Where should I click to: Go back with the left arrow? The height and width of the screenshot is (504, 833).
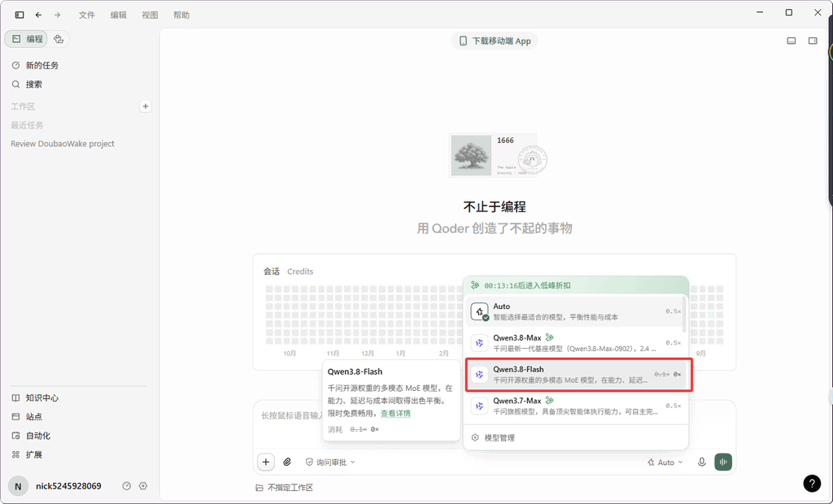38,15
